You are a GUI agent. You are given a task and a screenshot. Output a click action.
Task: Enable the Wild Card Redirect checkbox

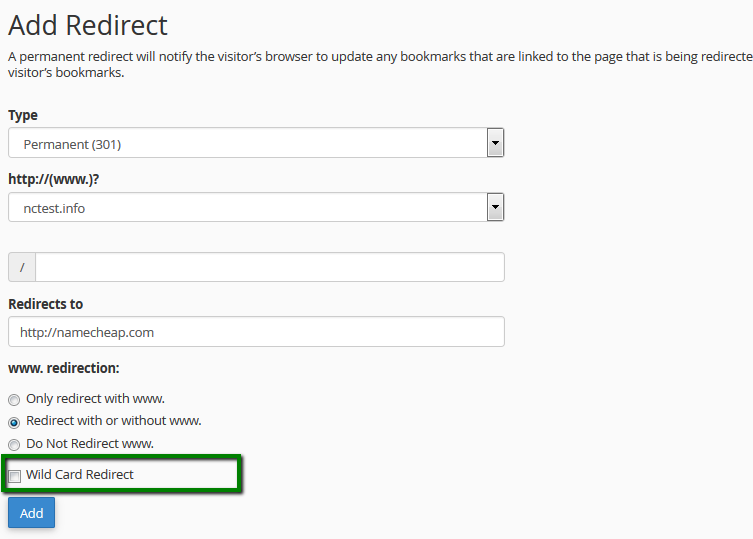[x=14, y=476]
